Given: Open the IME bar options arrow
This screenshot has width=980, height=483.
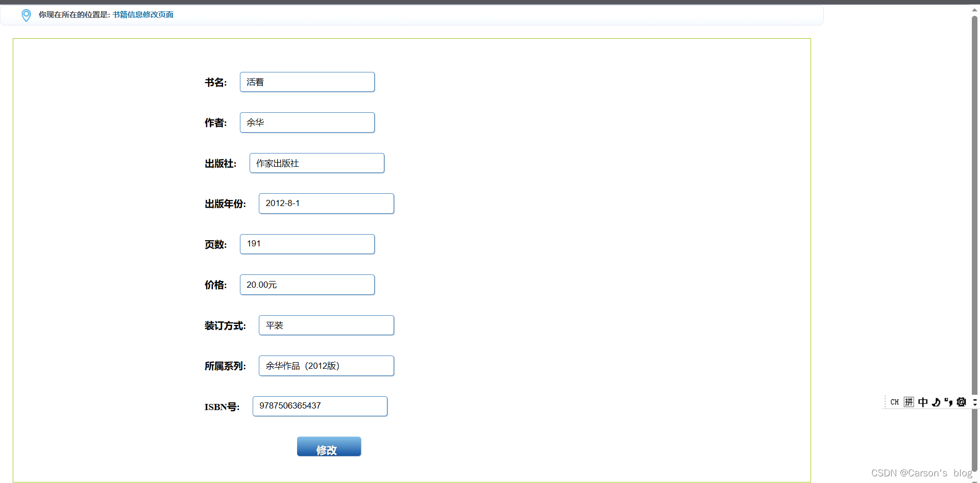Looking at the screenshot, I should [x=975, y=402].
